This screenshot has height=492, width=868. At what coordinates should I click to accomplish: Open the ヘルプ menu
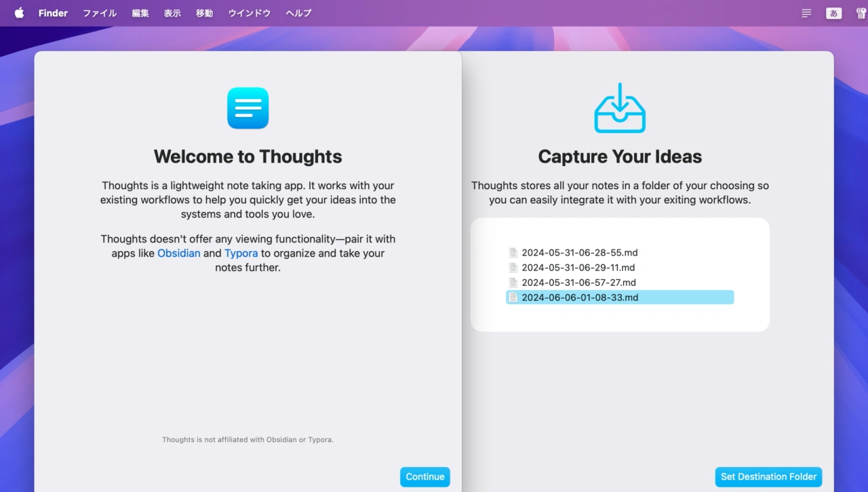click(298, 13)
